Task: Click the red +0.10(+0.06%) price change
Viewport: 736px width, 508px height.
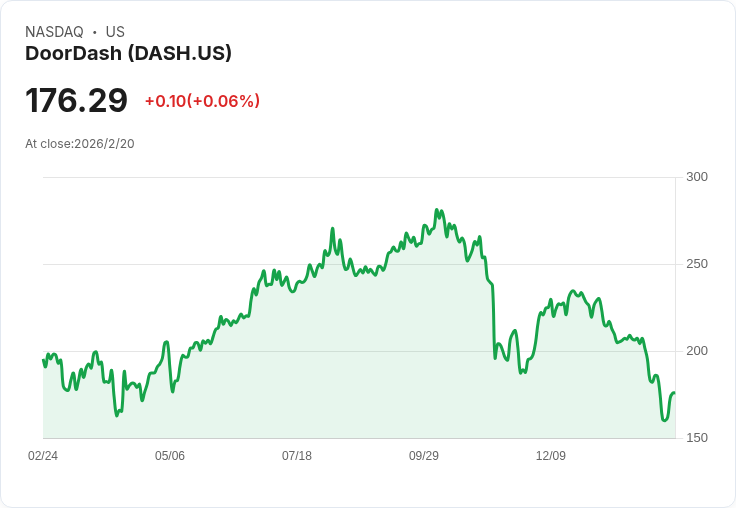Action: point(202,101)
